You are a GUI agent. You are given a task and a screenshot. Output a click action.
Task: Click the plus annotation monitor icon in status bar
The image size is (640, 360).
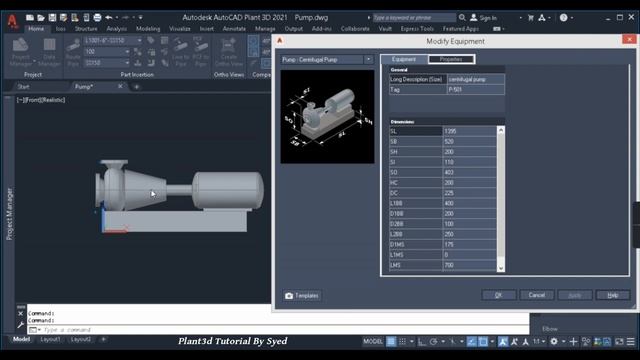click(573, 341)
